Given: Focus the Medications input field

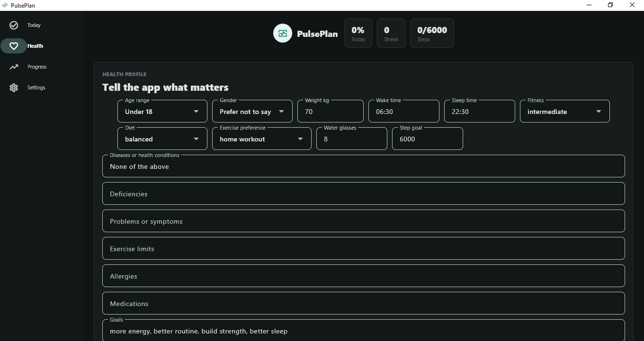Looking at the screenshot, I should [x=364, y=303].
